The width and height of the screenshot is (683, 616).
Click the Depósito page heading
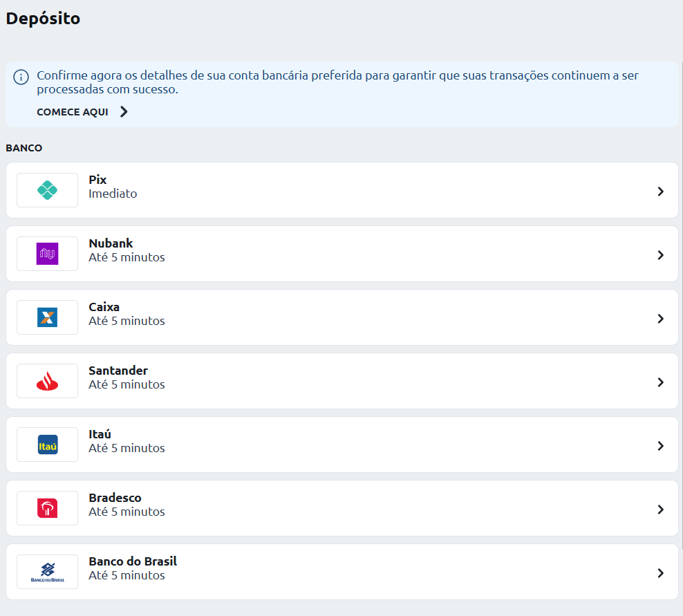pos(43,19)
